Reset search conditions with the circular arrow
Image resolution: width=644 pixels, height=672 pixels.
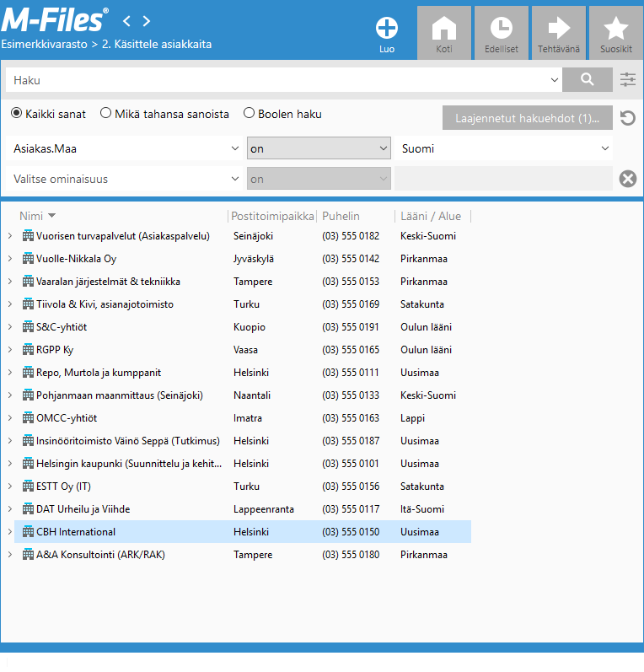click(x=628, y=117)
